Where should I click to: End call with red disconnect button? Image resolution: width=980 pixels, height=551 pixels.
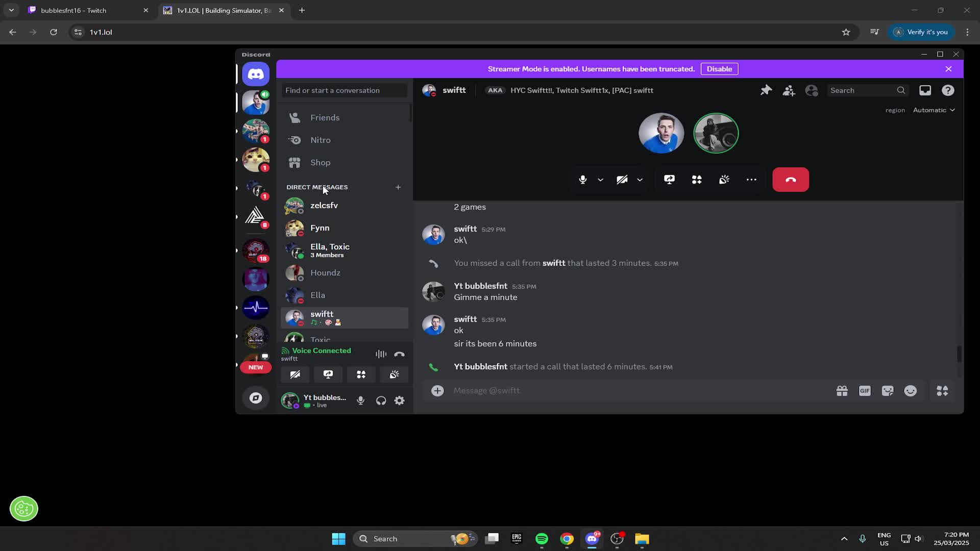[791, 180]
